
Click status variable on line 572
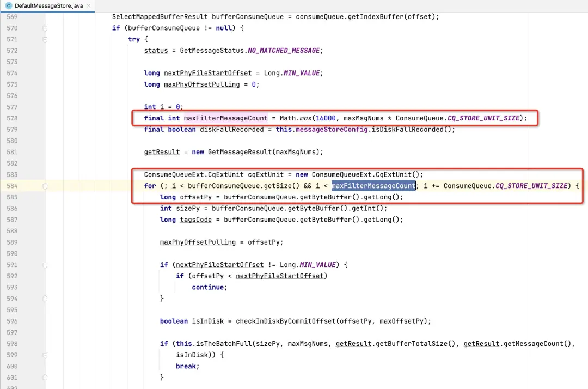(x=156, y=51)
